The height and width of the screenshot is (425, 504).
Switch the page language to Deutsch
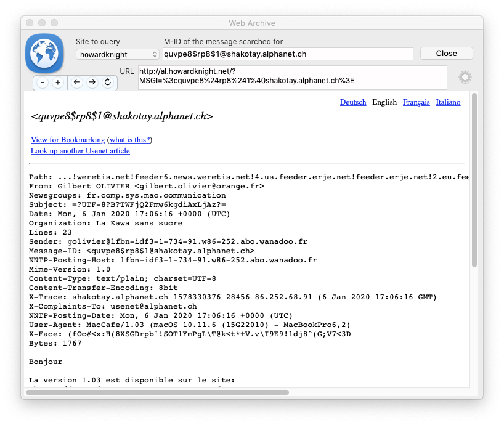[353, 102]
